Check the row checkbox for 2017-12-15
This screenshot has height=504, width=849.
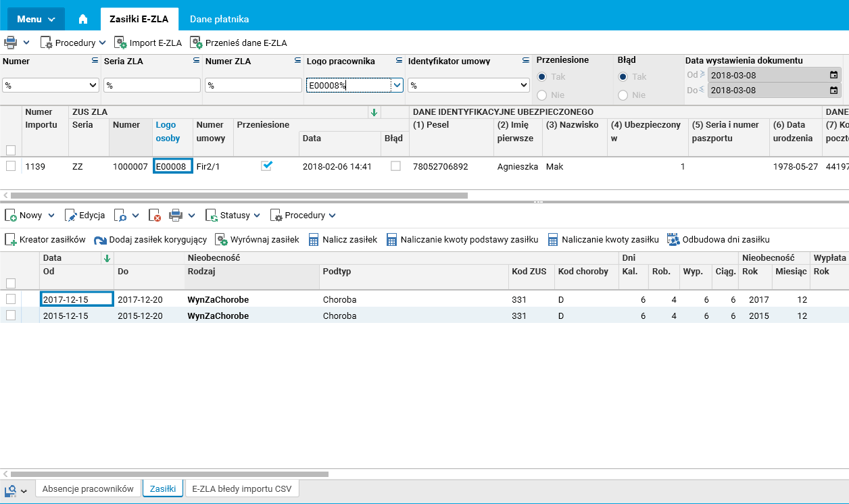tap(11, 299)
